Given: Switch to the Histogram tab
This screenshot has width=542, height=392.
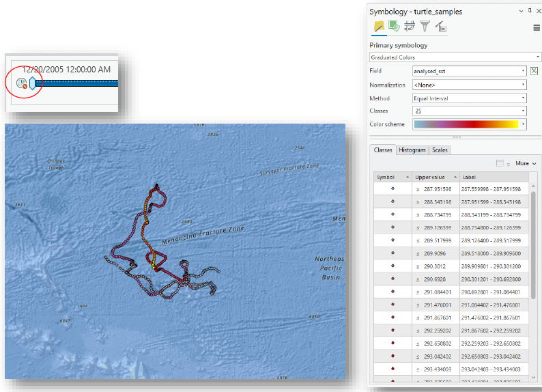Looking at the screenshot, I should click(x=412, y=150).
